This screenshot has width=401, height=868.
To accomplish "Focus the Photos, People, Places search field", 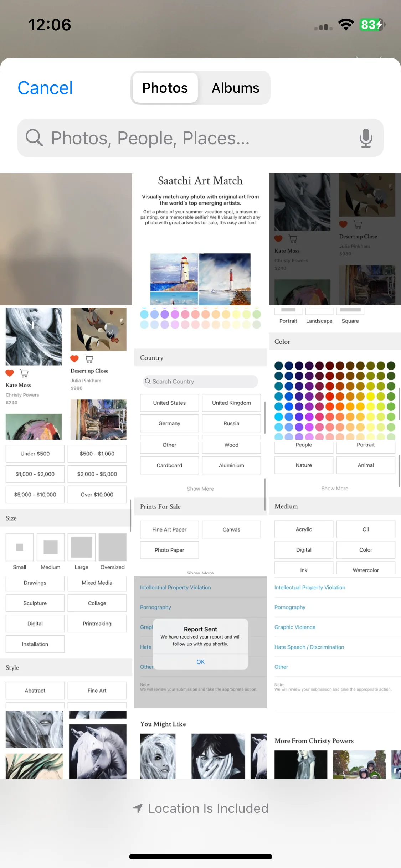I will [x=200, y=138].
